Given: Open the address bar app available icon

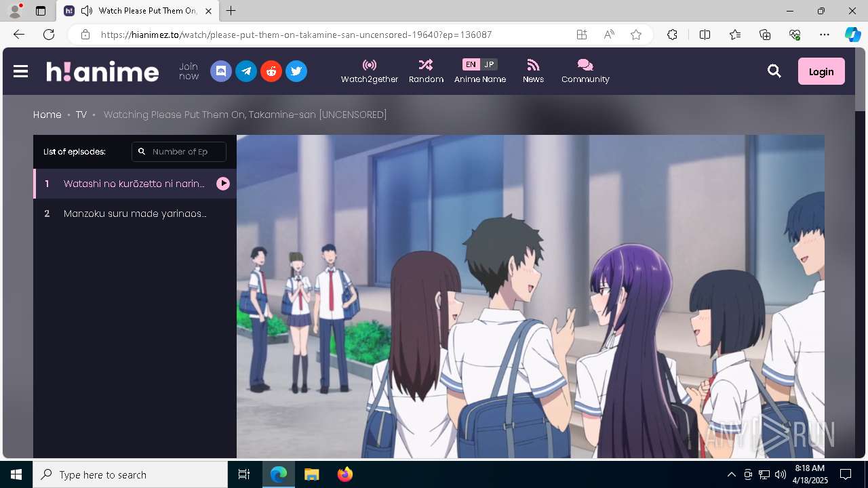Looking at the screenshot, I should click(x=582, y=35).
